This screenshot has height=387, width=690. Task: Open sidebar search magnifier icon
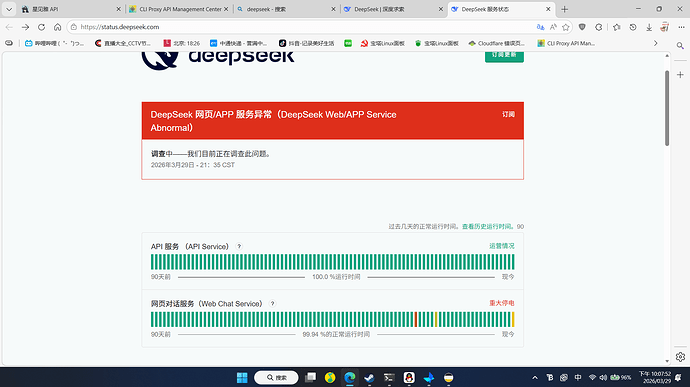coord(680,46)
